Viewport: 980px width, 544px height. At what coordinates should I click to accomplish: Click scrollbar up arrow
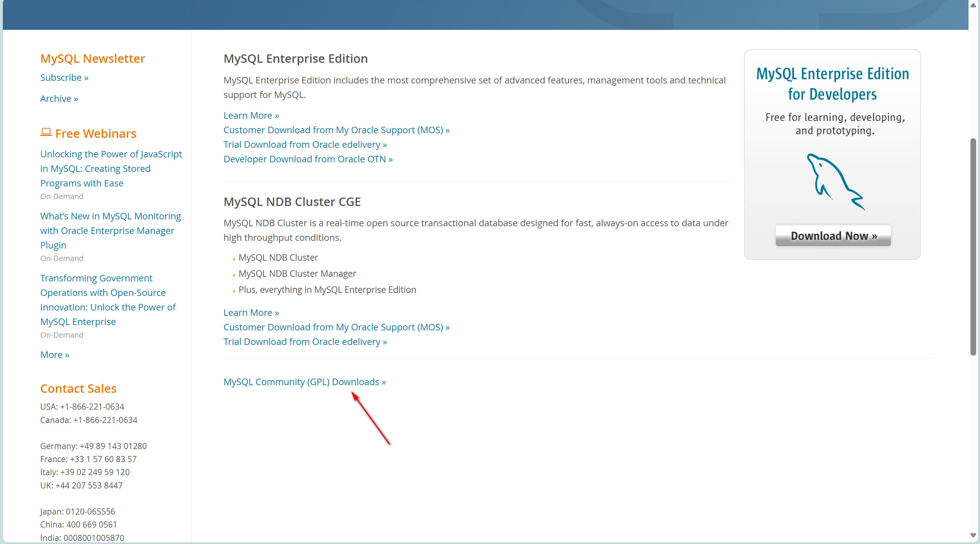973,5
